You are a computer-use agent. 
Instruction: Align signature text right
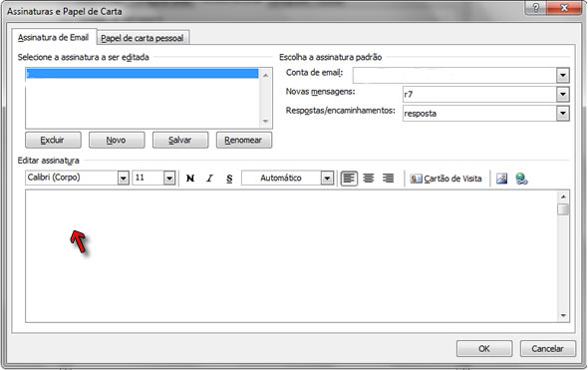pyautogui.click(x=388, y=179)
